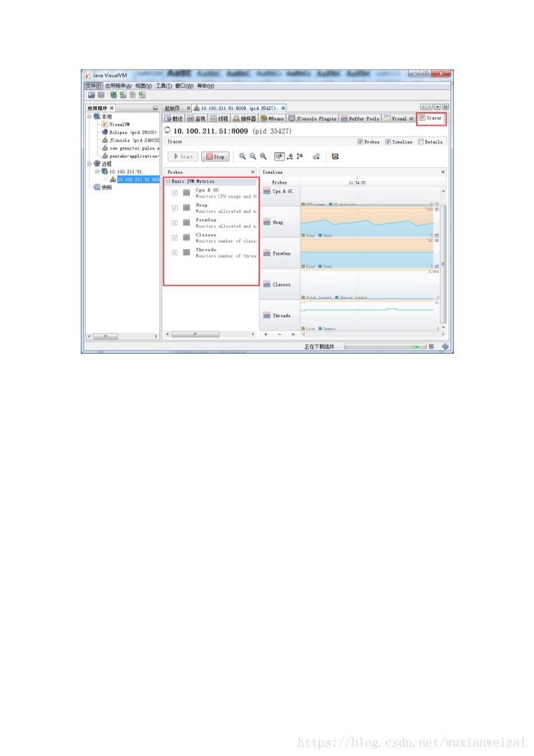Open the 应用程序(A) menu
The image size is (534, 756).
(x=118, y=86)
